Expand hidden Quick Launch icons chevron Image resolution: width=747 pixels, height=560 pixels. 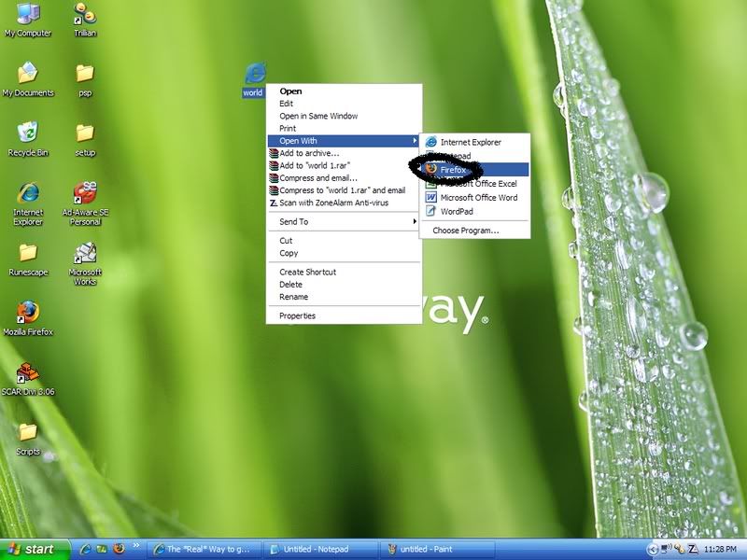click(x=137, y=545)
